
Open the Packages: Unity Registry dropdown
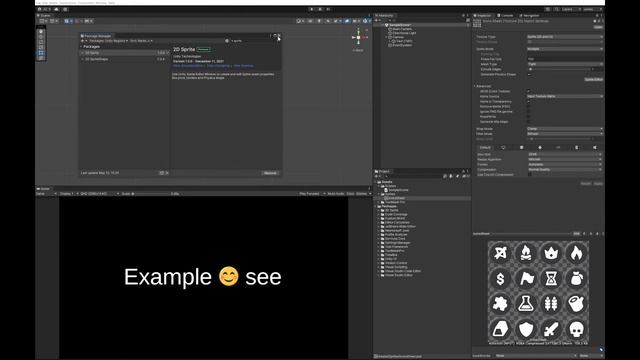click(108, 41)
